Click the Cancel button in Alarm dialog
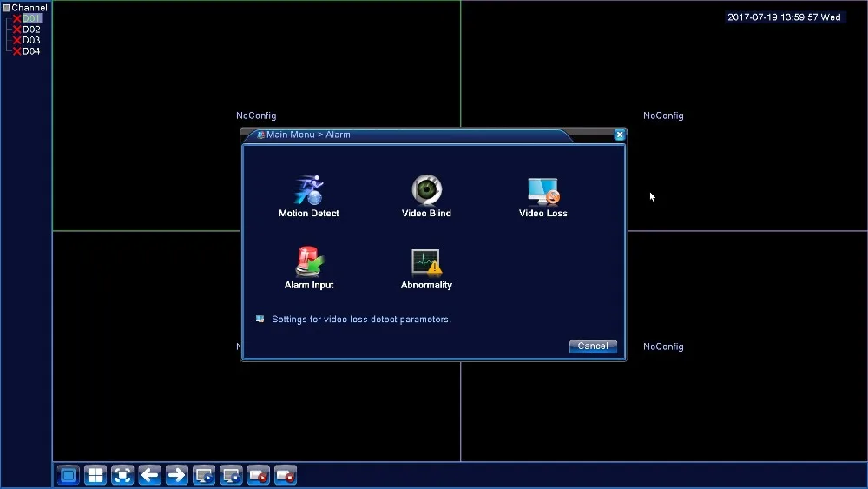The height and width of the screenshot is (489, 868). [593, 346]
